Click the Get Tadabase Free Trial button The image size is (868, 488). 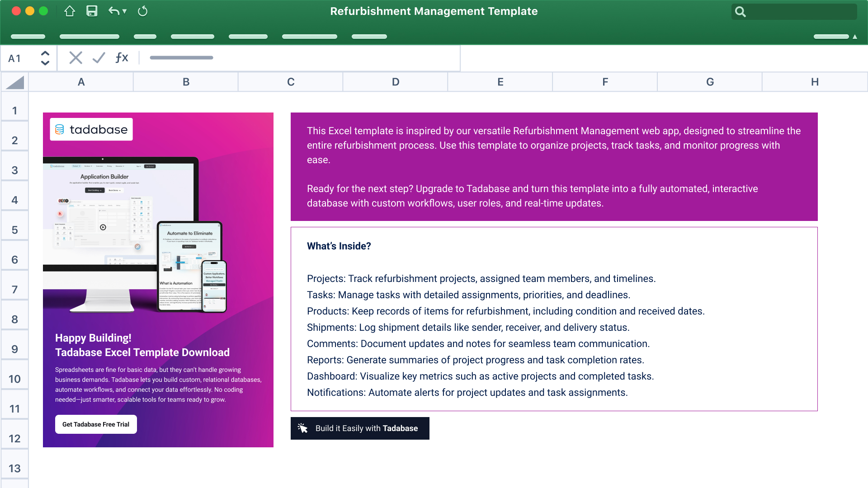[x=96, y=424]
